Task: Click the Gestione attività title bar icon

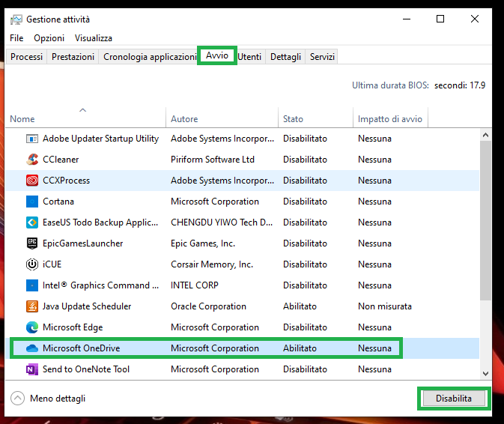Action: (x=16, y=19)
